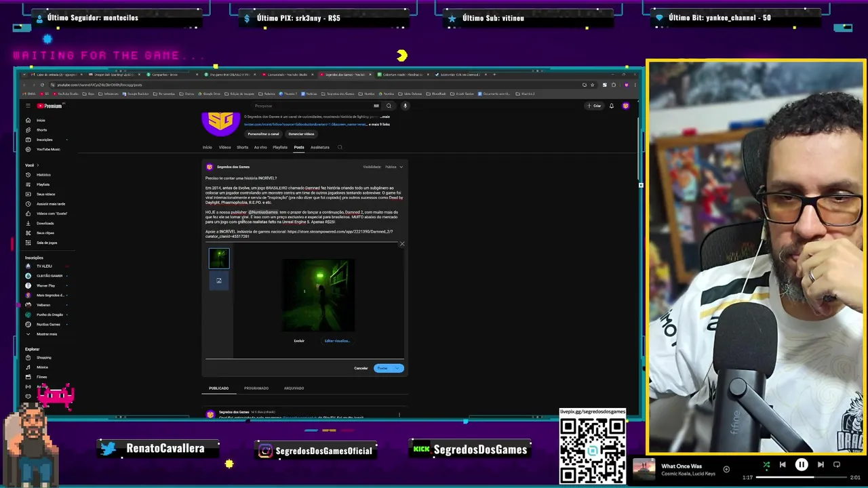Image resolution: width=868 pixels, height=488 pixels.
Task: Open Downloads in the sidebar
Action: [x=45, y=223]
